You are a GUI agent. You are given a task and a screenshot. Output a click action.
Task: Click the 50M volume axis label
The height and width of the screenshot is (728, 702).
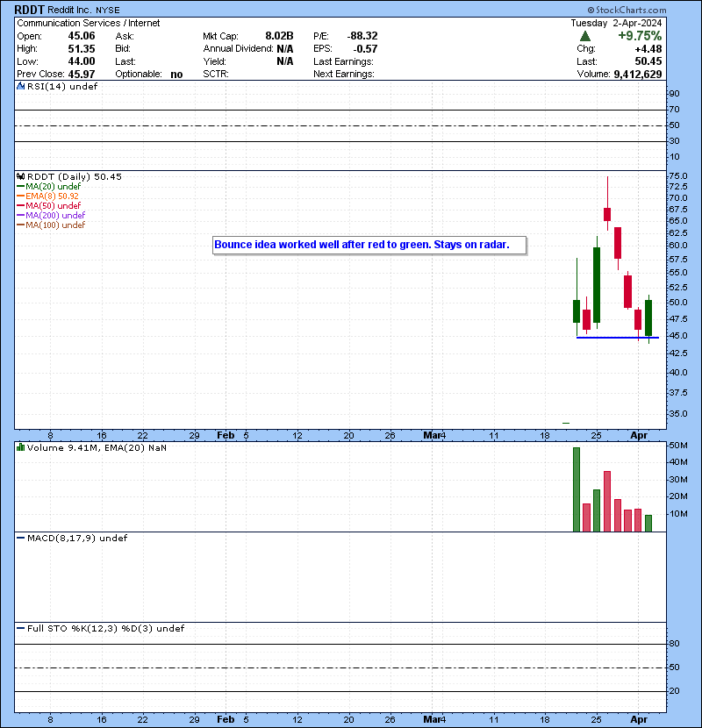677,446
